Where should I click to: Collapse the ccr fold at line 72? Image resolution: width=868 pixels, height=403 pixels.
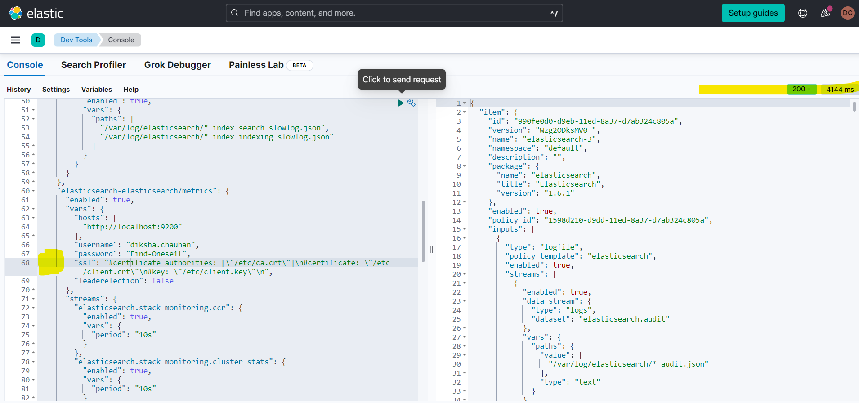coord(33,308)
